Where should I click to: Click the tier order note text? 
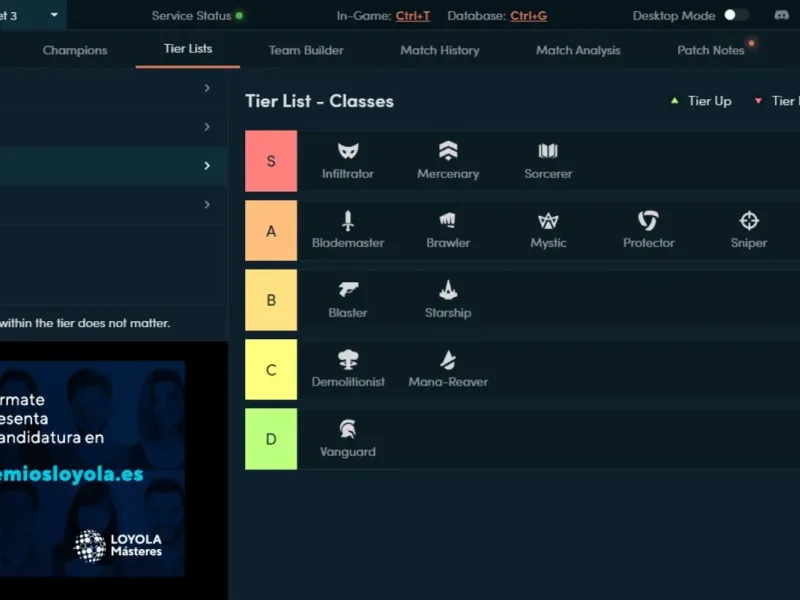[x=85, y=323]
